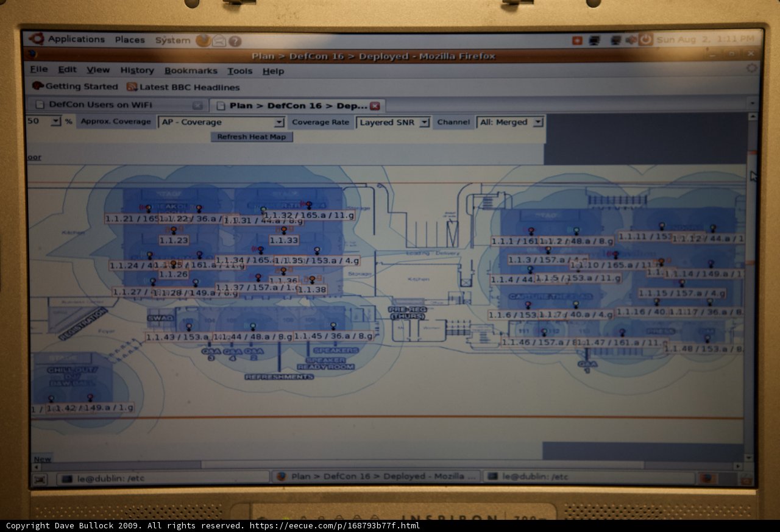
Task: Click the red update notifier tray icon
Action: [577, 40]
